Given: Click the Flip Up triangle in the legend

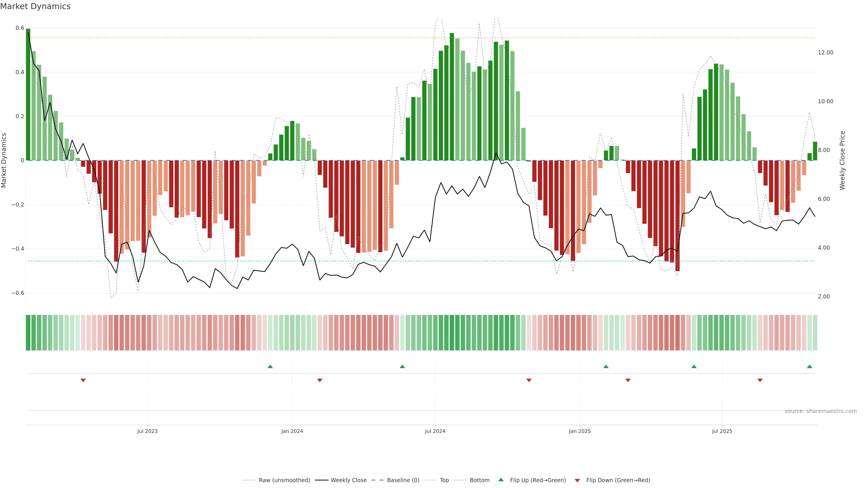Looking at the screenshot, I should pyautogui.click(x=501, y=480).
